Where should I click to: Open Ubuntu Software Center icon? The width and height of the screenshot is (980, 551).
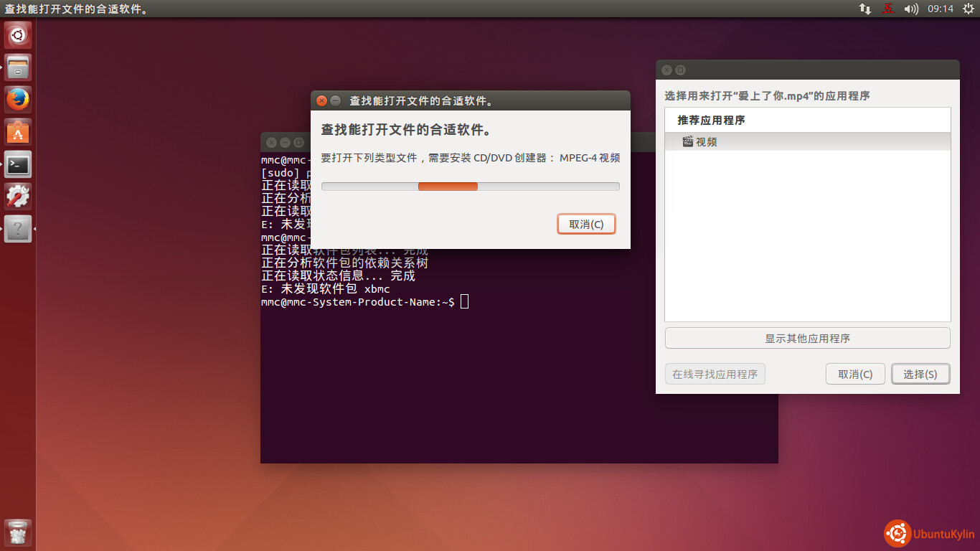[18, 132]
